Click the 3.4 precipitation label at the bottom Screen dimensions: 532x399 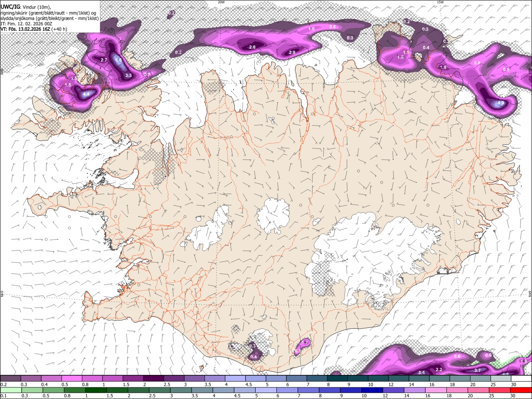421,372
